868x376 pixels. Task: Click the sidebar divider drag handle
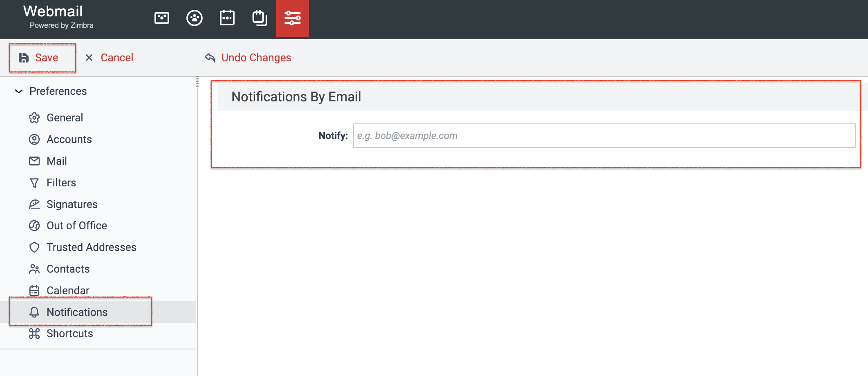pyautogui.click(x=197, y=81)
